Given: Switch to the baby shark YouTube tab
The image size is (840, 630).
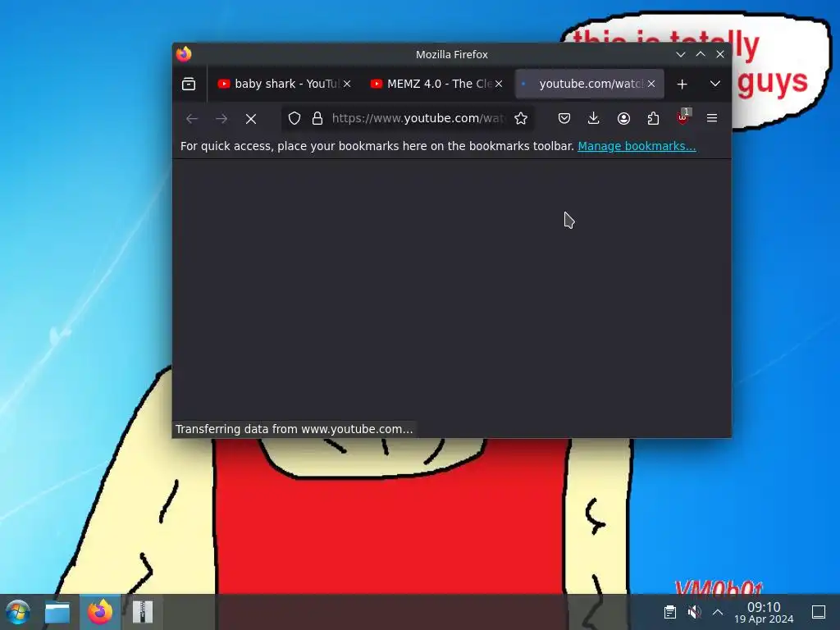Looking at the screenshot, I should [284, 84].
